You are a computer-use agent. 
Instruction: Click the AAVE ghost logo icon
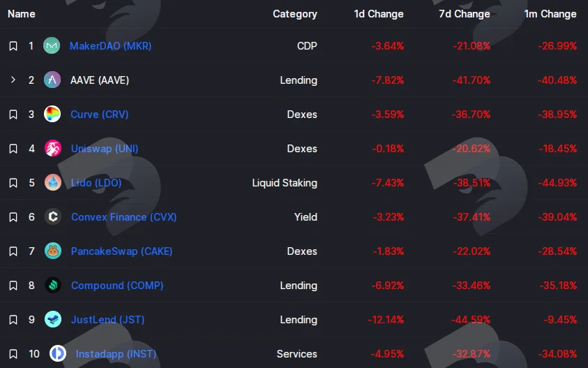click(x=52, y=80)
